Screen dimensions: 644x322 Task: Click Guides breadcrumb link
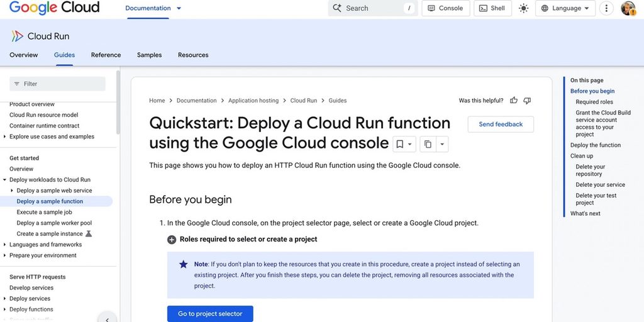pyautogui.click(x=338, y=101)
